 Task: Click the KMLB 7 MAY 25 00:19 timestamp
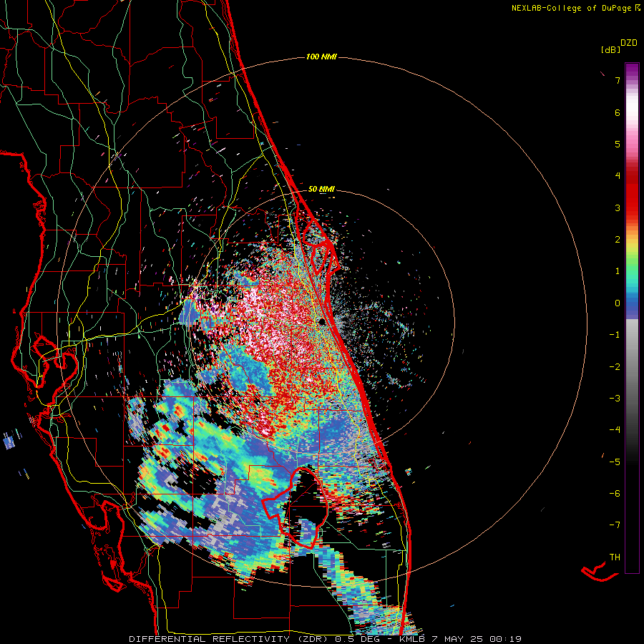pos(460,639)
